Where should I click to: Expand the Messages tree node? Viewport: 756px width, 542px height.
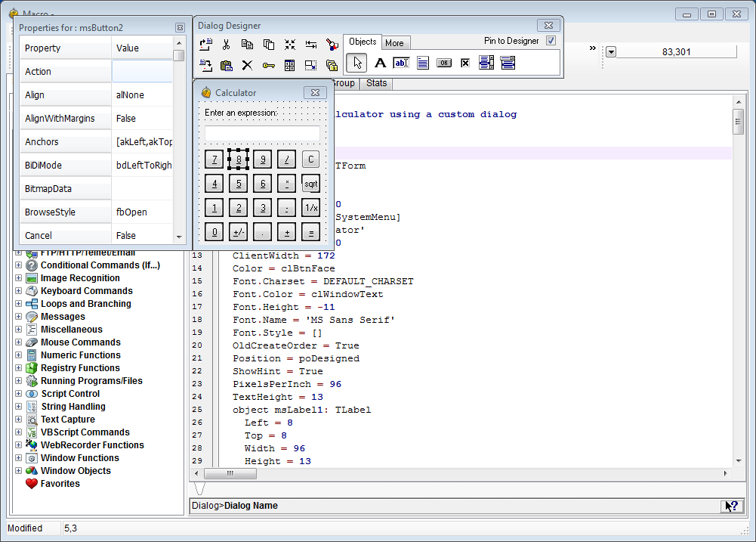point(18,317)
